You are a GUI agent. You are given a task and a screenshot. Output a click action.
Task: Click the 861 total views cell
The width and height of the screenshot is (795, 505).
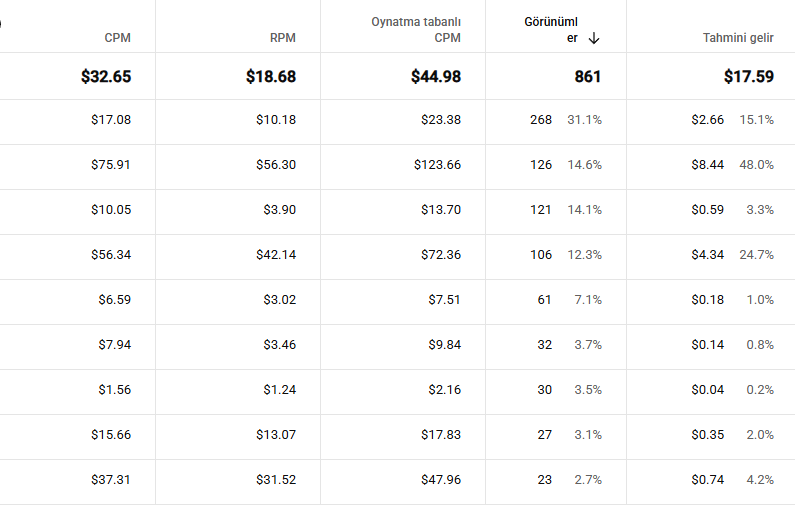[x=588, y=77]
